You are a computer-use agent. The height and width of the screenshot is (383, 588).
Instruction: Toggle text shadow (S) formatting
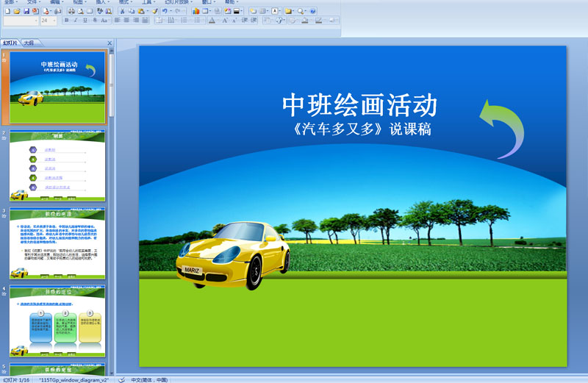pyautogui.click(x=95, y=21)
